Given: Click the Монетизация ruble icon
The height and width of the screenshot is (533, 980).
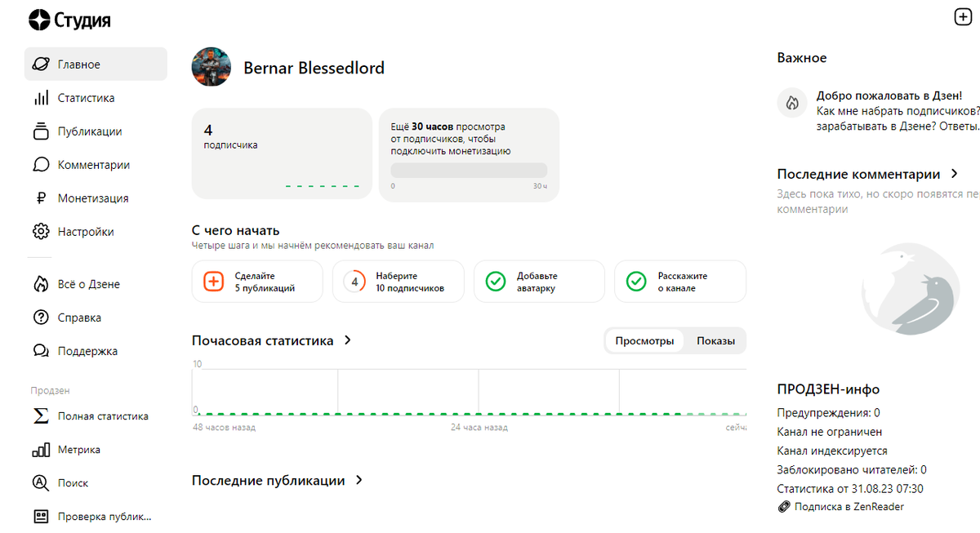Looking at the screenshot, I should click(x=41, y=198).
